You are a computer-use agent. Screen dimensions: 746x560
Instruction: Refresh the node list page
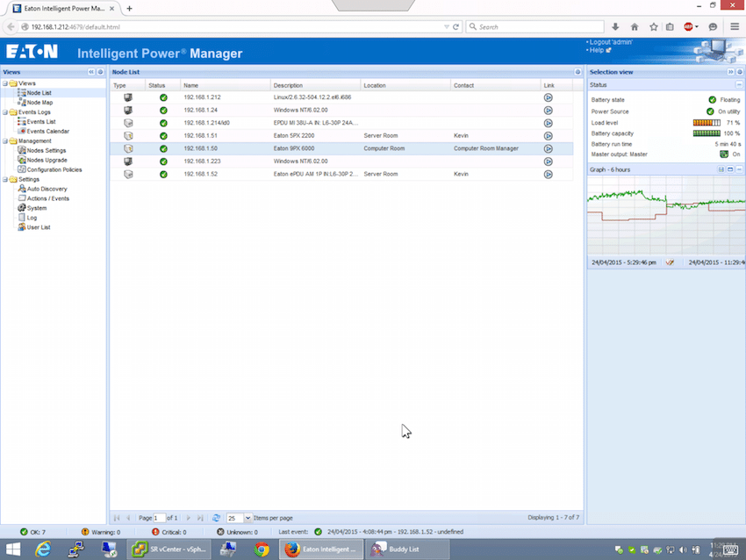(x=216, y=518)
